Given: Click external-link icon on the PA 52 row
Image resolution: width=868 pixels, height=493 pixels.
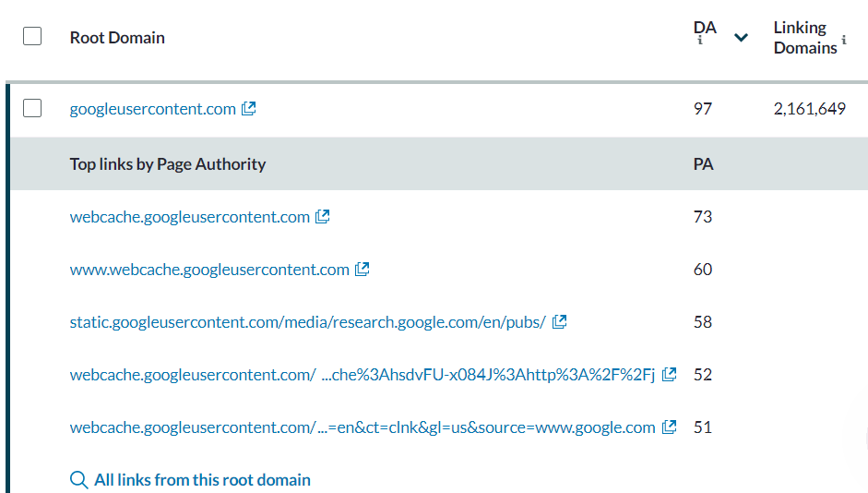Looking at the screenshot, I should coord(670,375).
